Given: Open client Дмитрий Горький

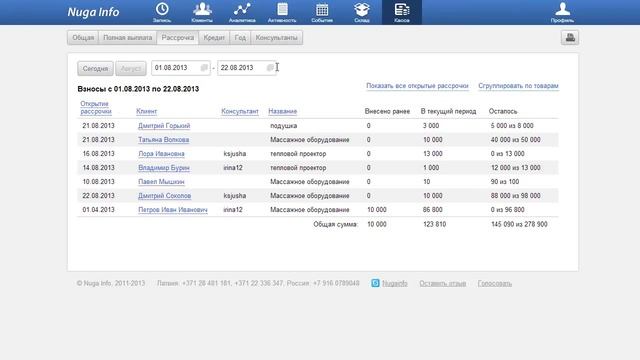Looking at the screenshot, I should (x=164, y=126).
